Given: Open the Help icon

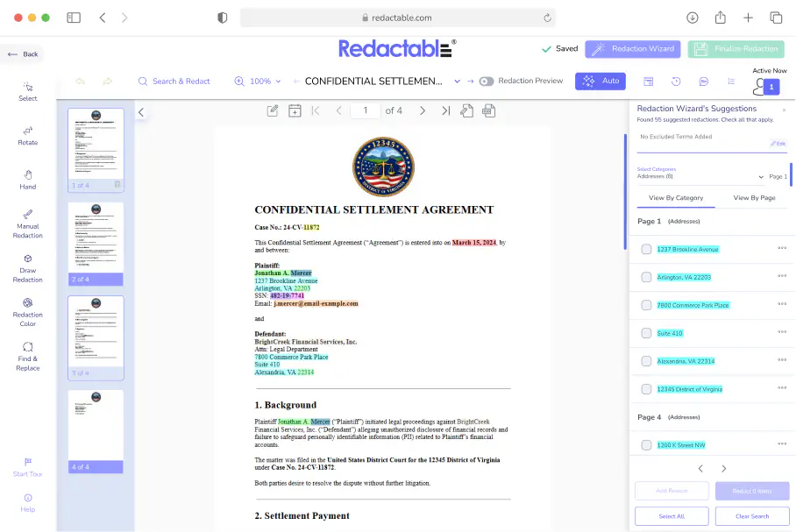Looking at the screenshot, I should 28,503.
